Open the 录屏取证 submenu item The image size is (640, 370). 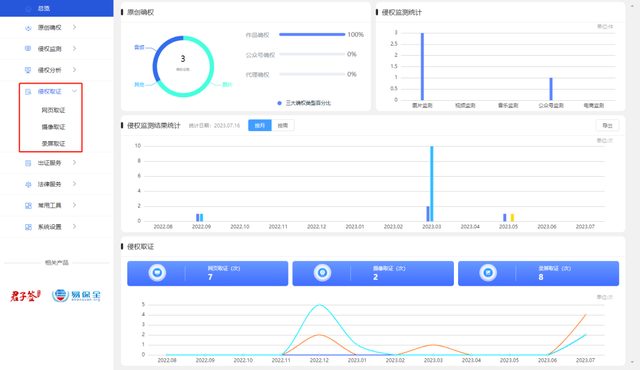click(53, 144)
